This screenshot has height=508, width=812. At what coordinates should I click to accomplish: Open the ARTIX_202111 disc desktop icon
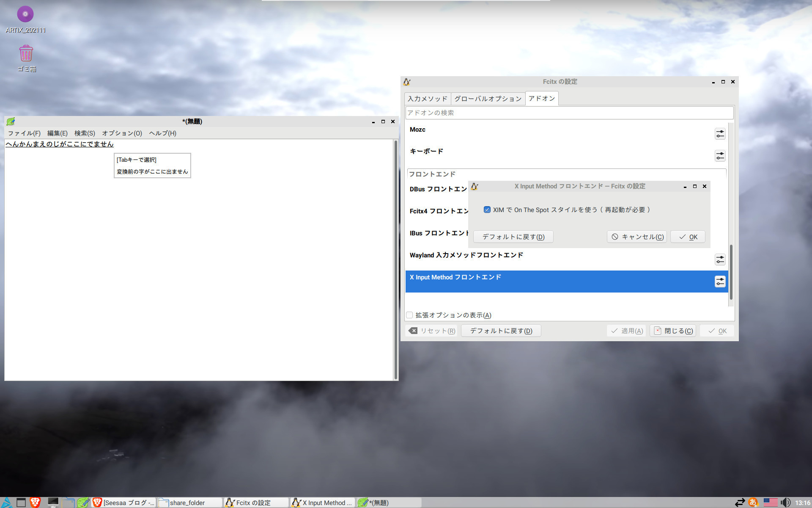point(25,20)
